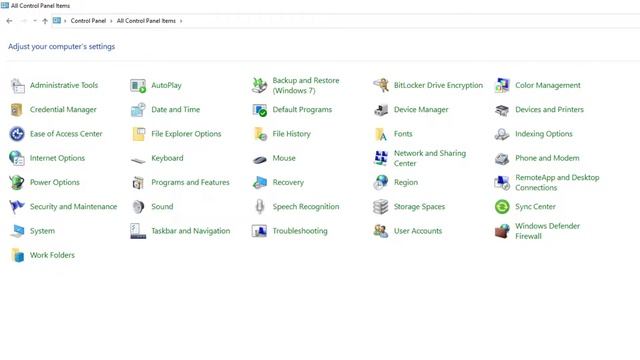Click the Sync Center green icon

pyautogui.click(x=502, y=207)
